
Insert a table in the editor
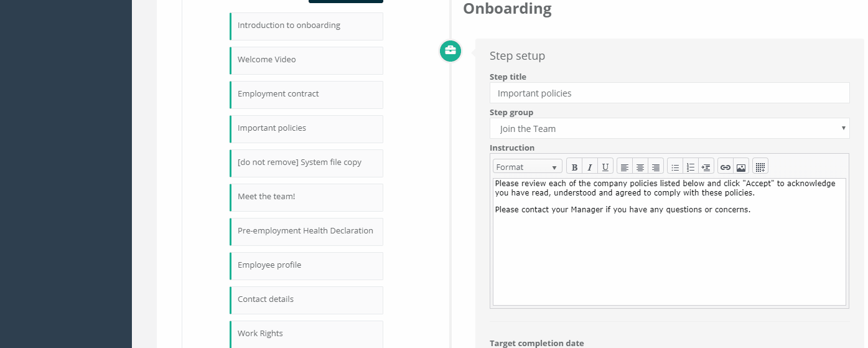pyautogui.click(x=760, y=167)
